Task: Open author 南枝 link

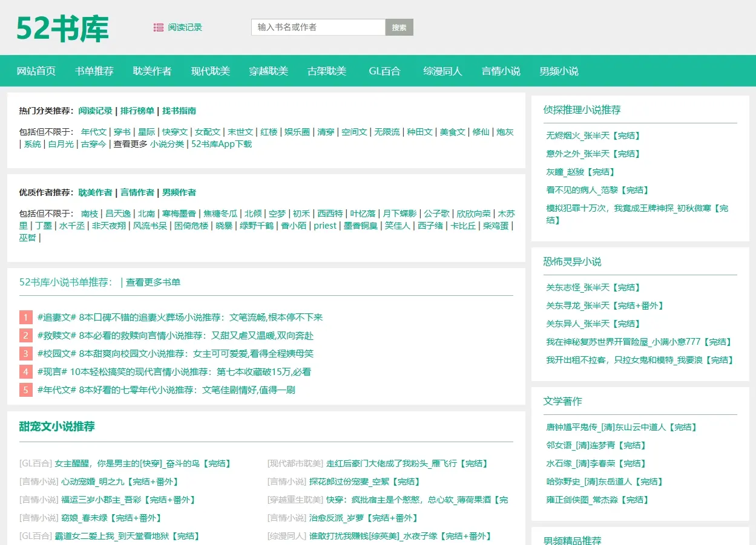Action: click(x=90, y=214)
